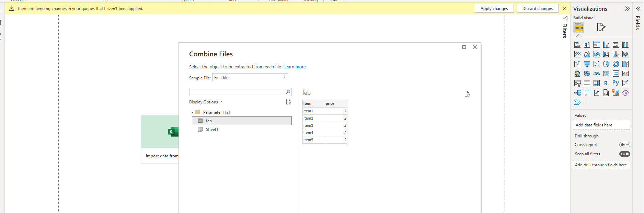The image size is (644, 213).
Task: Click the item3 cell in preview
Action: (313, 125)
